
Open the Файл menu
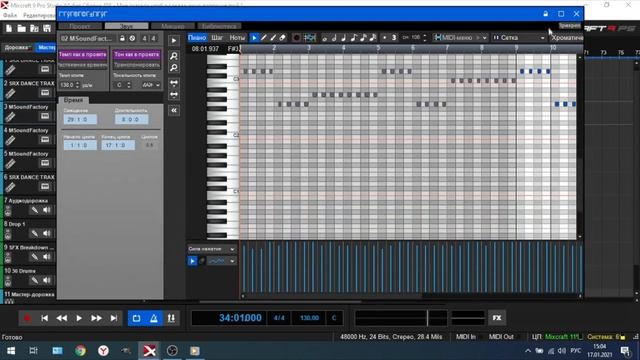[x=10, y=15]
